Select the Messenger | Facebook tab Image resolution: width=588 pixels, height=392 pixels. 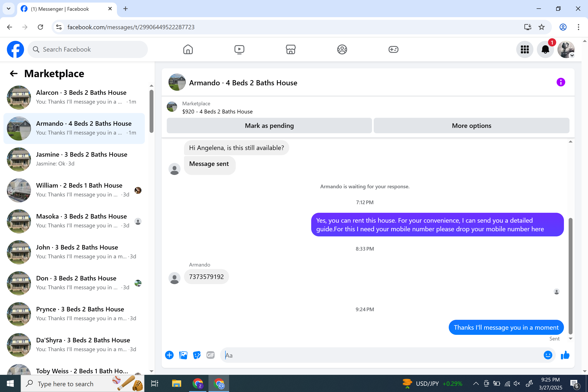point(67,9)
